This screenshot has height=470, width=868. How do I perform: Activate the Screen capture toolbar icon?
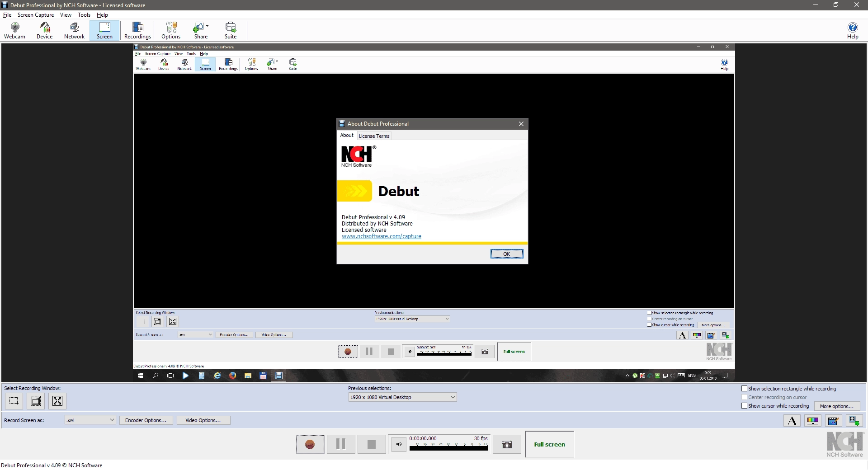[104, 31]
